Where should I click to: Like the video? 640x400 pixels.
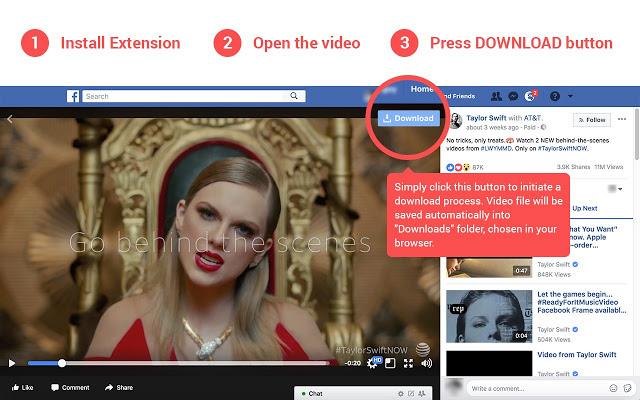tap(22, 387)
